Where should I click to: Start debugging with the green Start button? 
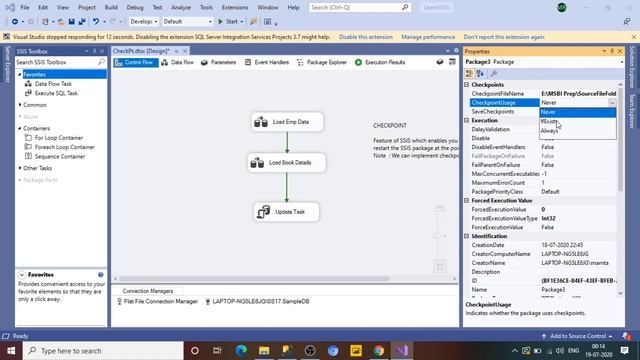[231, 22]
